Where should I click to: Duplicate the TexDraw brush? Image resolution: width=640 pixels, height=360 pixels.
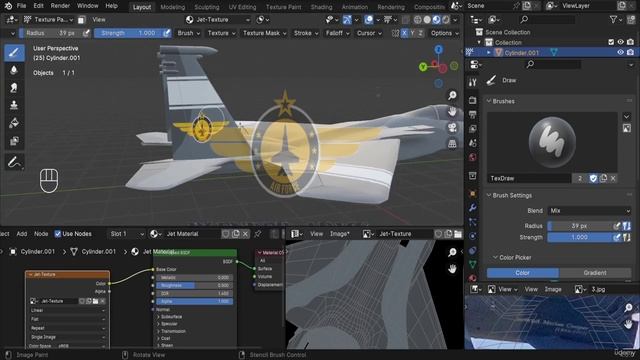pos(603,178)
